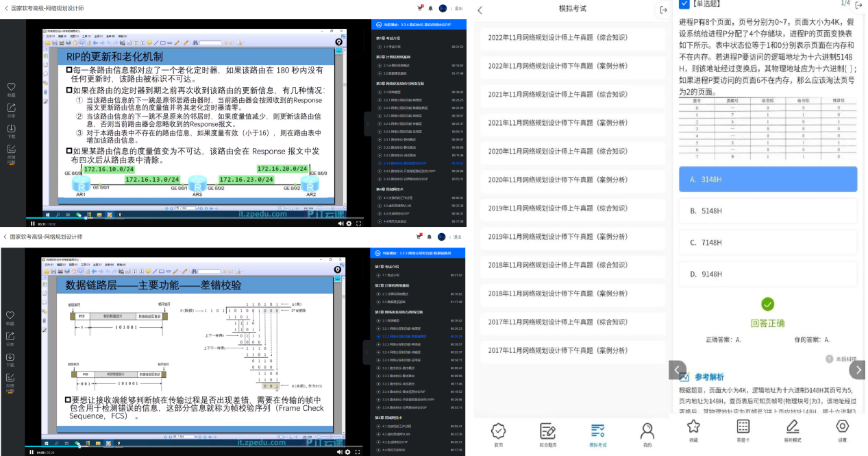Switch to 首页 tab in bottom navigation
Viewport: 868px width, 456px height.
click(x=498, y=435)
